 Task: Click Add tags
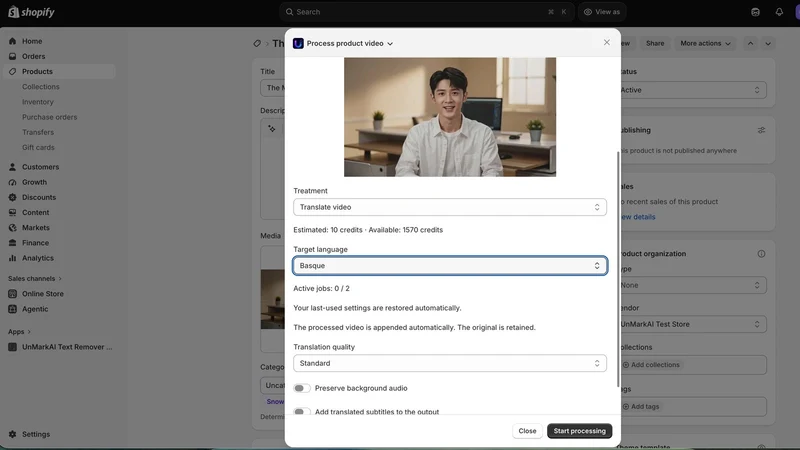[641, 407]
